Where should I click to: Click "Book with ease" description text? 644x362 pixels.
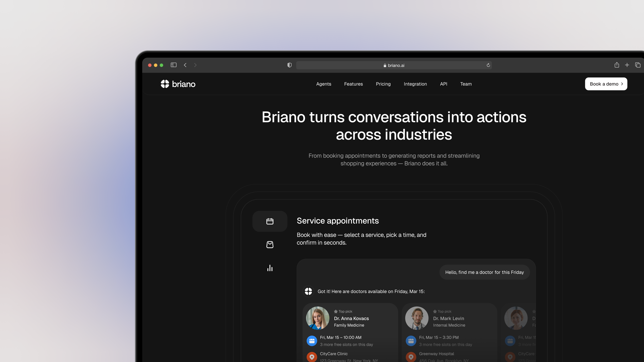(x=362, y=239)
